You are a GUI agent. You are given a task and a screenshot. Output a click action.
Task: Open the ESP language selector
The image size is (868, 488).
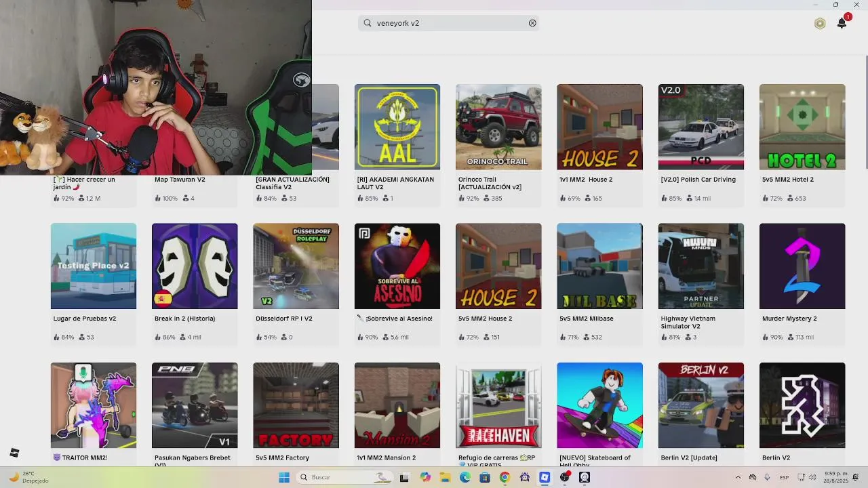(x=785, y=477)
